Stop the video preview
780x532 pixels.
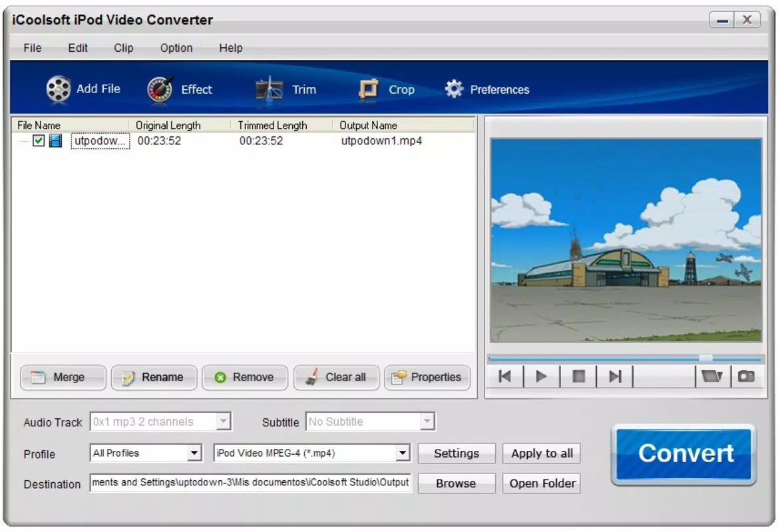click(x=578, y=376)
